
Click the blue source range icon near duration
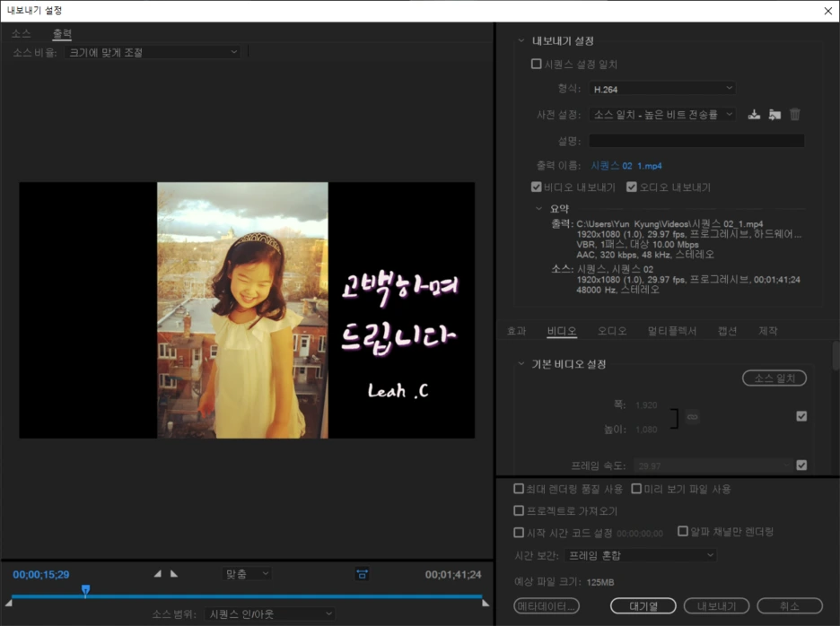tap(363, 572)
